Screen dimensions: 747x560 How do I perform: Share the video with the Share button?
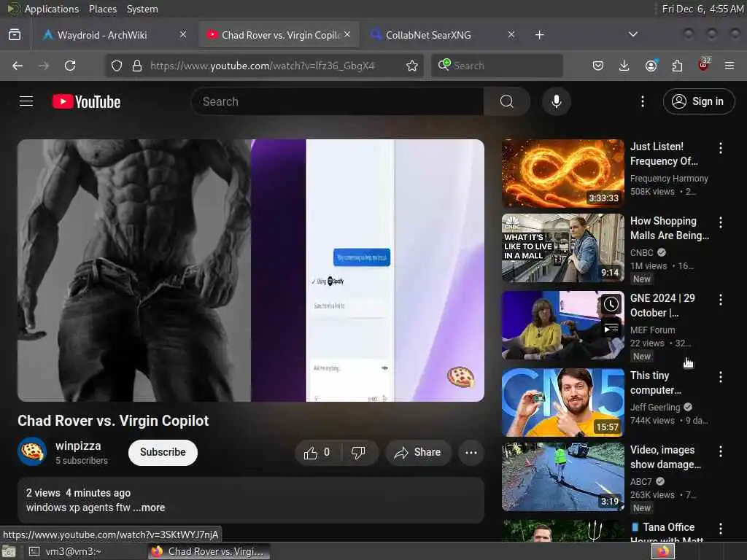(x=417, y=452)
